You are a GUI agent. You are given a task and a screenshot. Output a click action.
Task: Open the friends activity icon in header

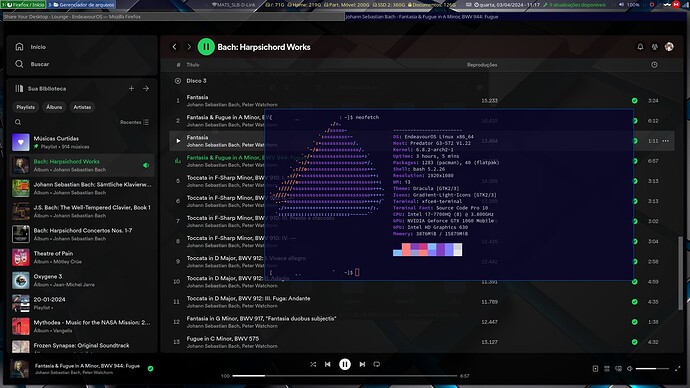coord(655,47)
